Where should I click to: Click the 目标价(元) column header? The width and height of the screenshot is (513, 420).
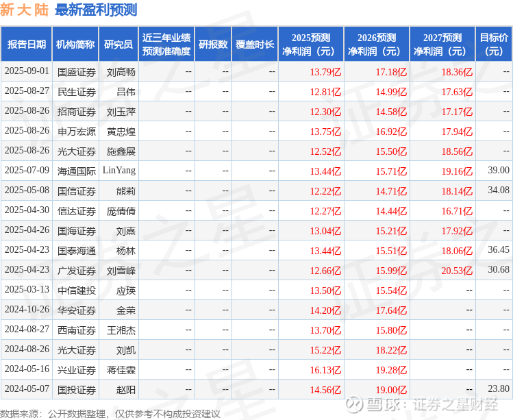coord(494,45)
